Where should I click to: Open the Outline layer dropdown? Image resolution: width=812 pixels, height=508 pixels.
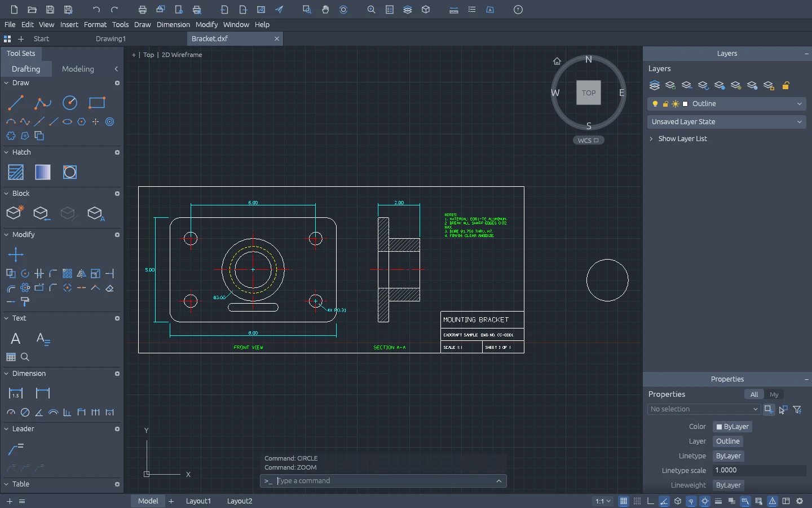tap(727, 104)
